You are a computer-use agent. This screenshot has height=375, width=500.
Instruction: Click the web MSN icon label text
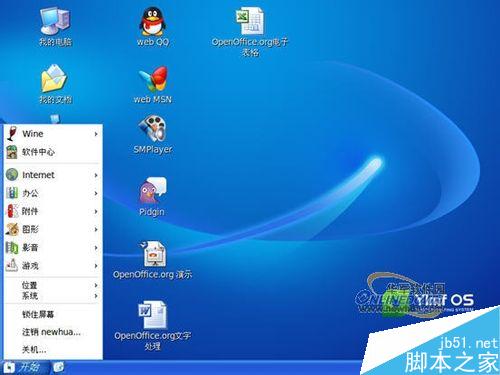(153, 99)
